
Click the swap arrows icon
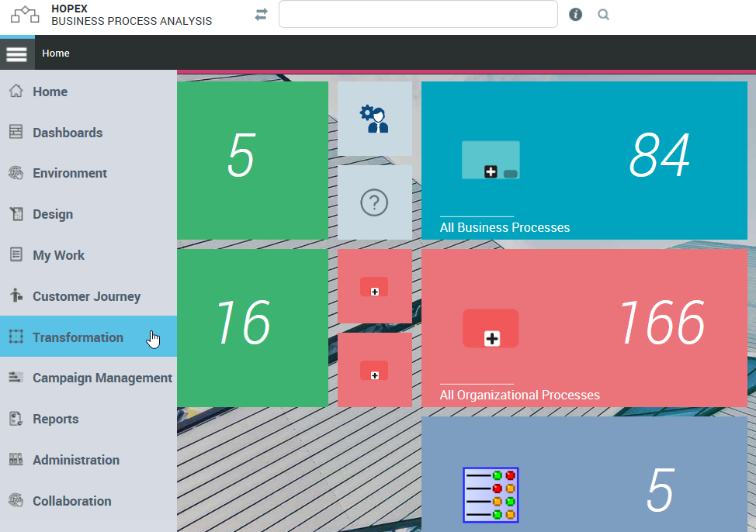[x=261, y=15]
